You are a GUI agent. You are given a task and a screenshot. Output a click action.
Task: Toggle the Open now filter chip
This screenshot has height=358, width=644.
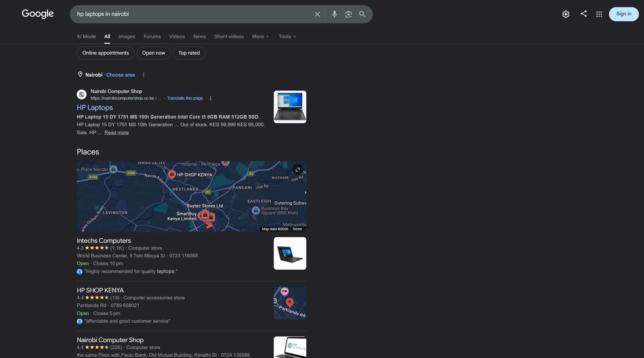(x=154, y=53)
